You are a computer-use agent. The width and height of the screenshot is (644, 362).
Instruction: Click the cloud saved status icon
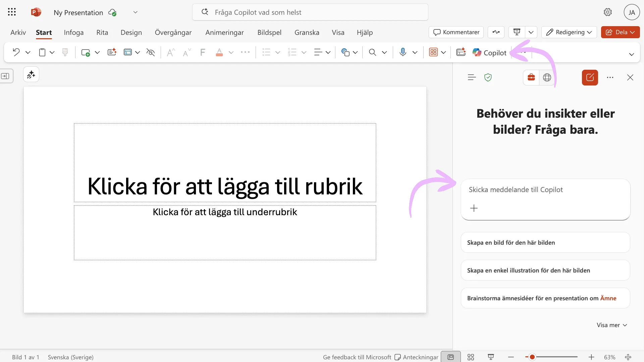point(112,13)
